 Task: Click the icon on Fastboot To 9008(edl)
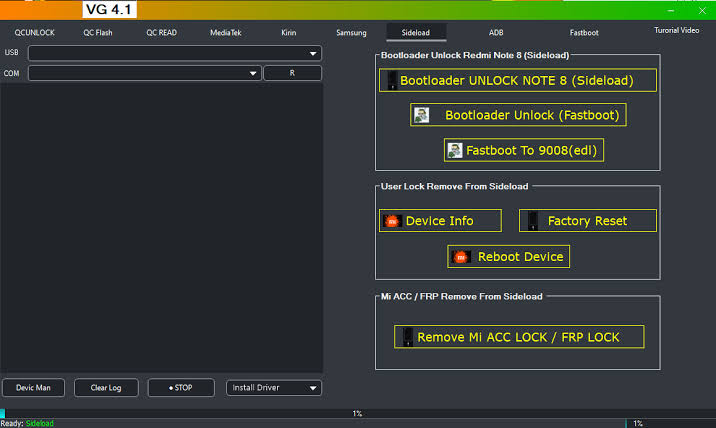(455, 150)
